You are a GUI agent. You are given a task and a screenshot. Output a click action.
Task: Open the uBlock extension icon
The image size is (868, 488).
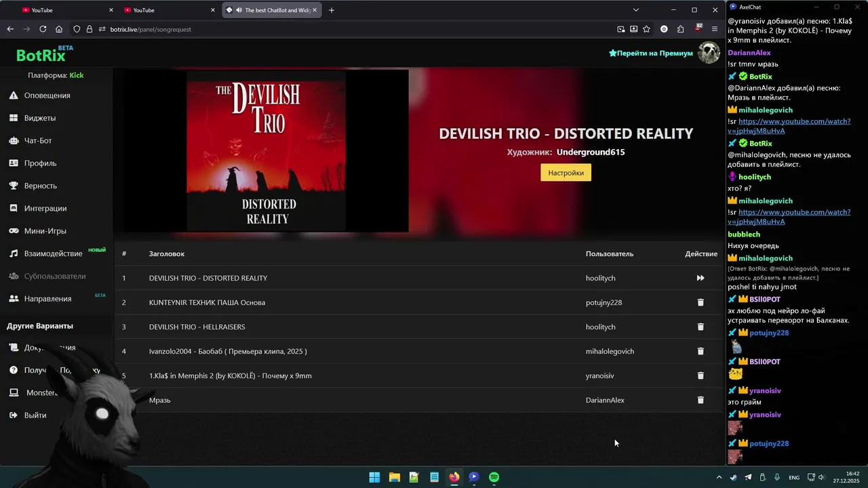coord(698,28)
